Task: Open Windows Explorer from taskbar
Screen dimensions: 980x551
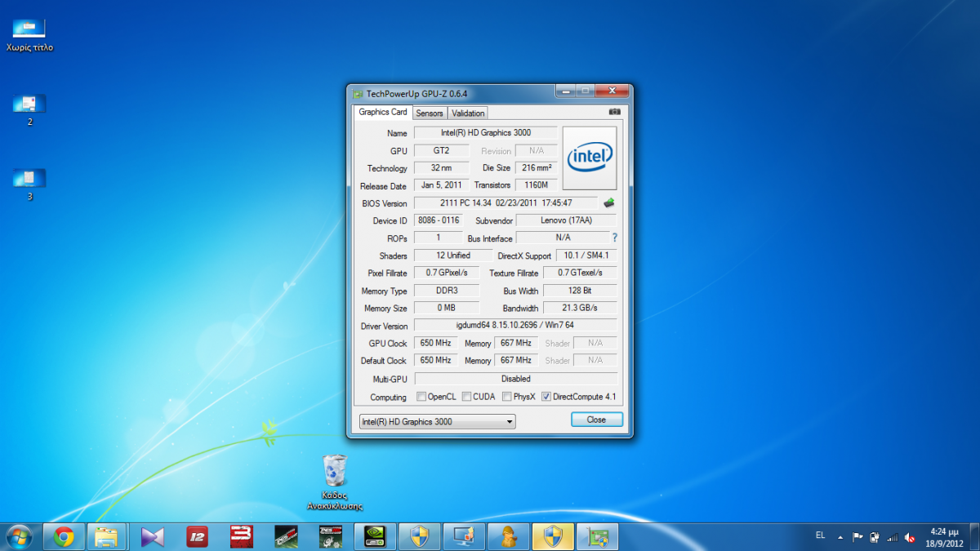Action: tap(108, 536)
